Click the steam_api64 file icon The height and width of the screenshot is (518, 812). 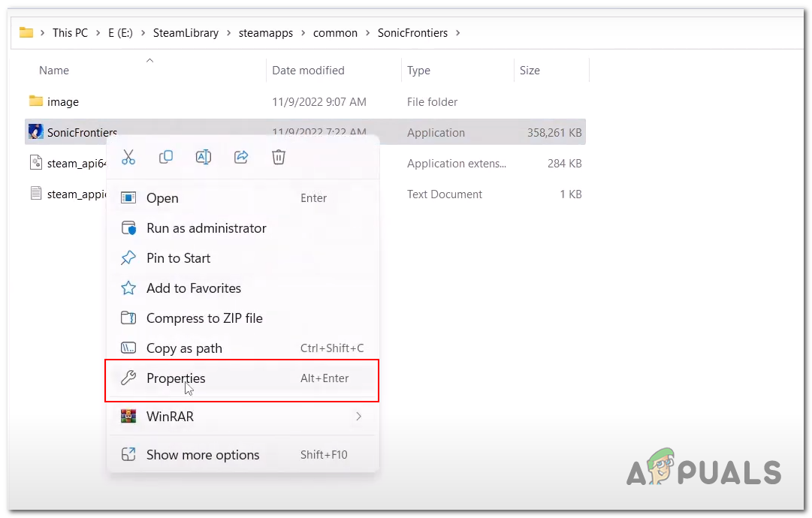coord(36,163)
